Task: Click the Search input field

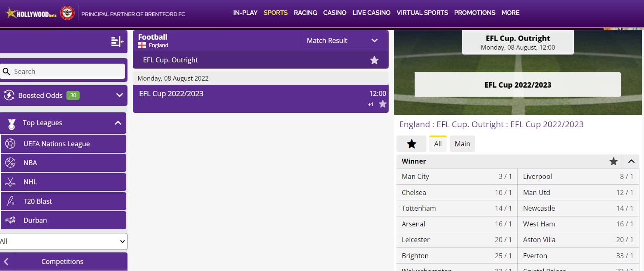Action: 66,71
